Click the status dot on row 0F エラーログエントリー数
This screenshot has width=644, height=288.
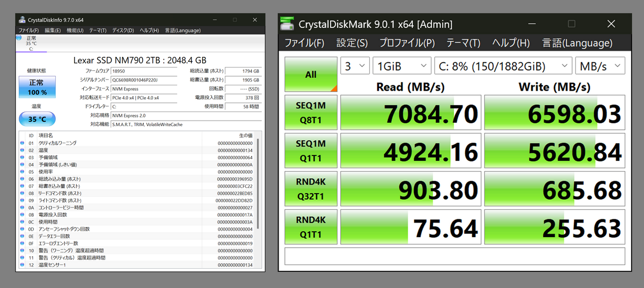(x=22, y=243)
